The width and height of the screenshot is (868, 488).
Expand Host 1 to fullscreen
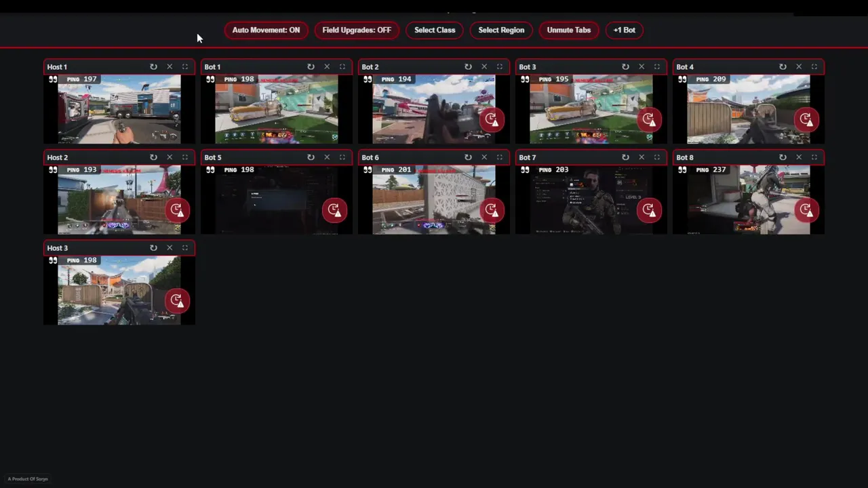pyautogui.click(x=185, y=67)
